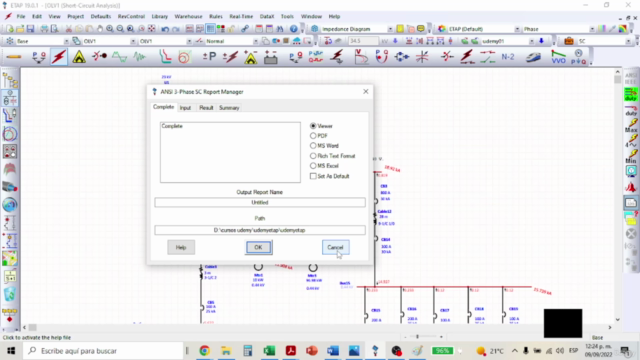Open the Tools menu
The width and height of the screenshot is (640, 360).
click(x=287, y=17)
